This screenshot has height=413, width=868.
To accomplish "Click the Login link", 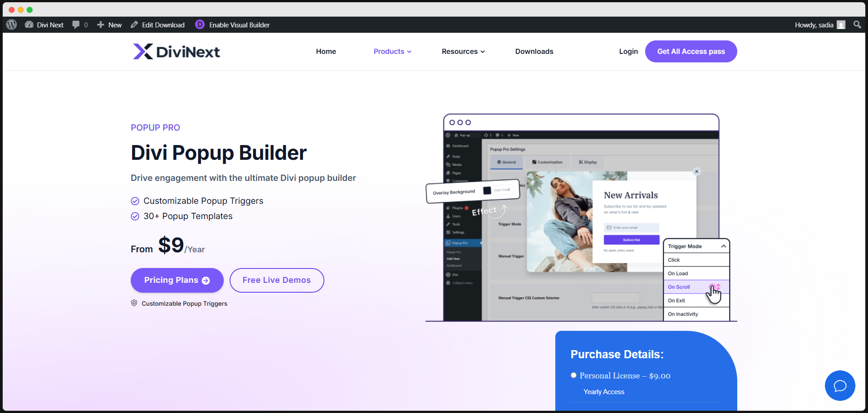I will (x=628, y=52).
